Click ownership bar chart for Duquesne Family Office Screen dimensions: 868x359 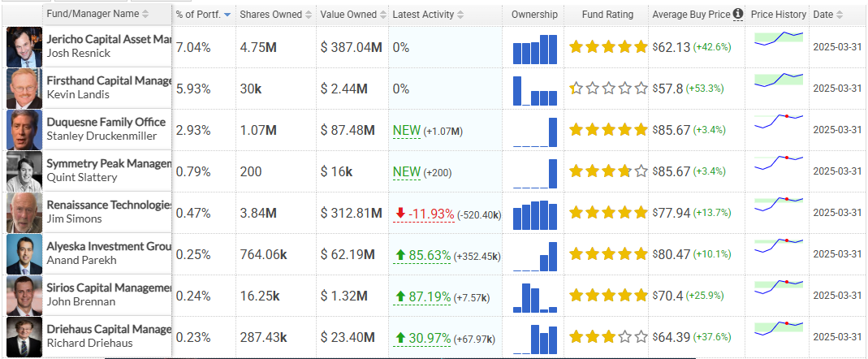coord(535,132)
